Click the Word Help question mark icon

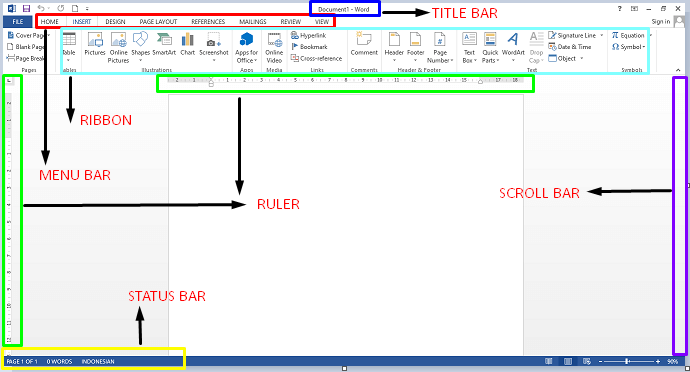tap(620, 8)
